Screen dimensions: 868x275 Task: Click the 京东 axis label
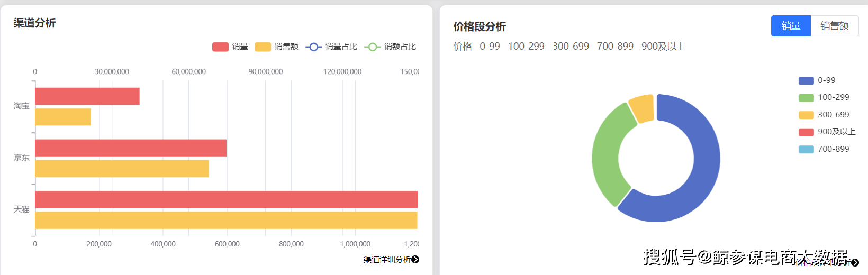[x=22, y=158]
